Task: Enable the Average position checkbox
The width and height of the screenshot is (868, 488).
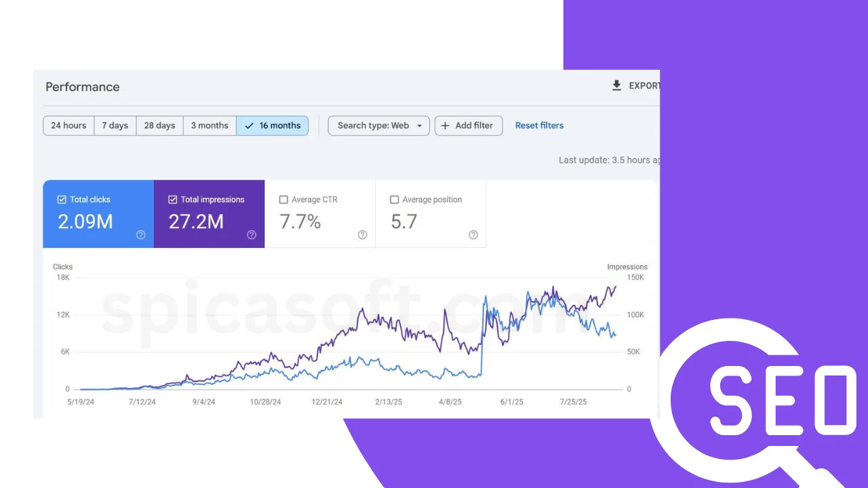Action: [395, 199]
